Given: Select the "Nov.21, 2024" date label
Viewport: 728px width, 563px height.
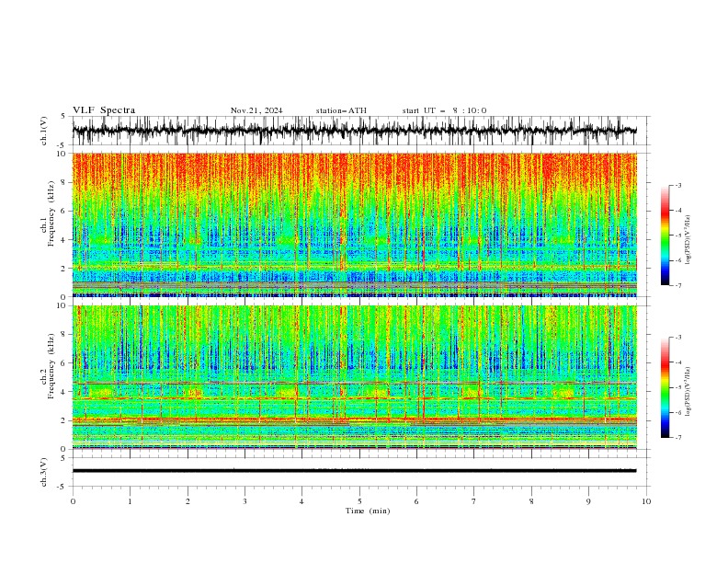Looking at the screenshot, I should [x=256, y=110].
